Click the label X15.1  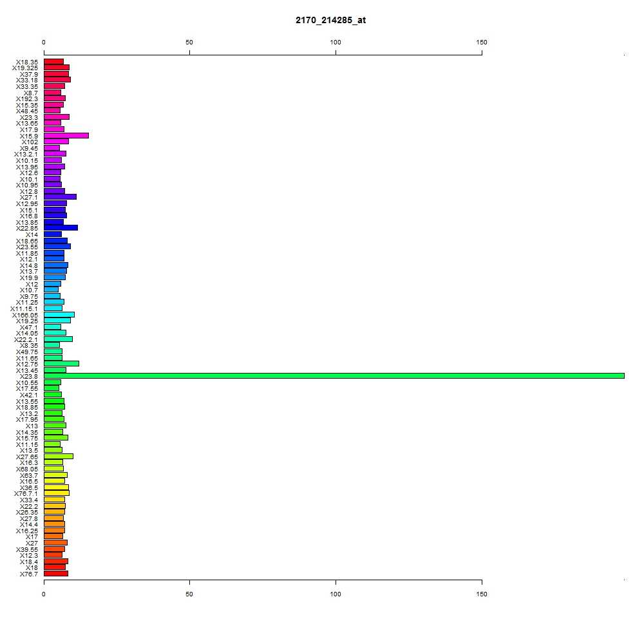29,211
